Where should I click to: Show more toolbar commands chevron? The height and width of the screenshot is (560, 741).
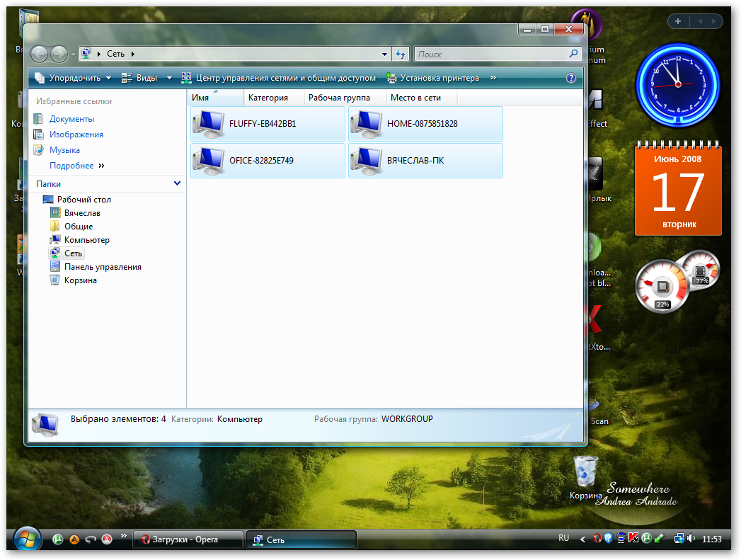(x=493, y=78)
